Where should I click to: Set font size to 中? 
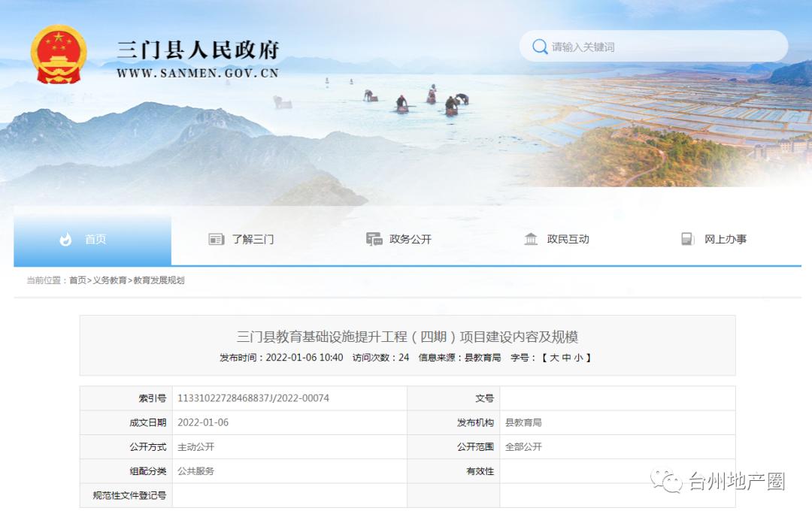click(x=566, y=358)
